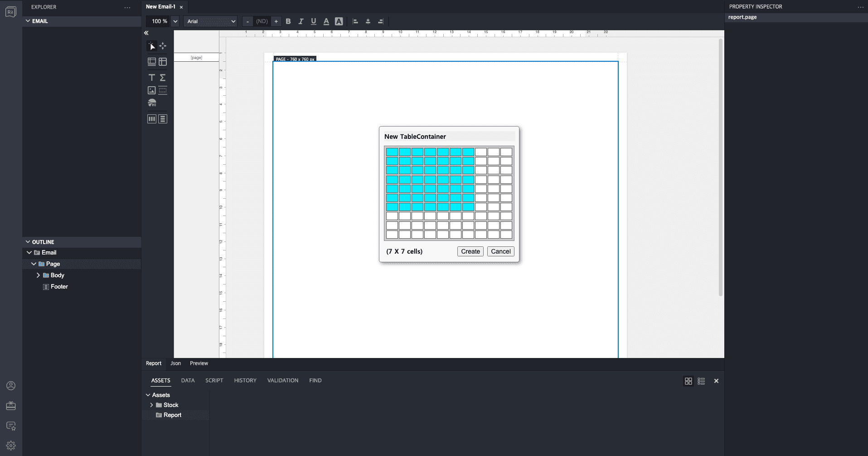Close the New Email-1 tab

click(x=181, y=7)
